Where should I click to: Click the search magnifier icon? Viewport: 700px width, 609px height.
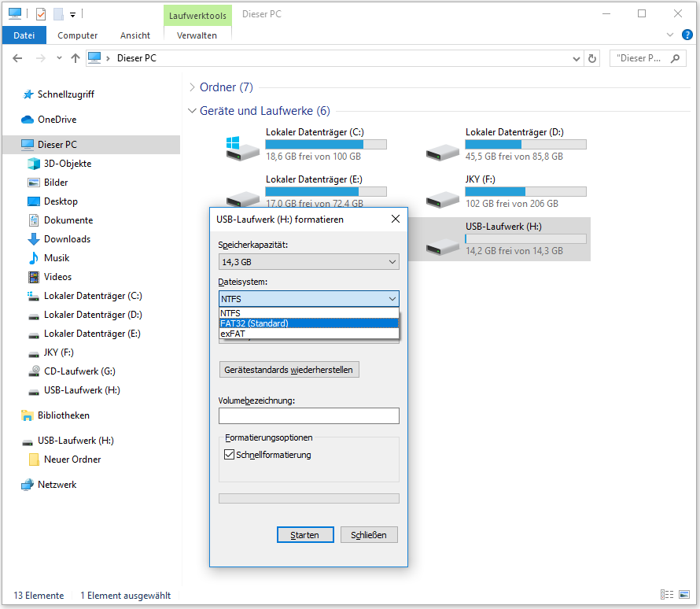click(x=675, y=58)
